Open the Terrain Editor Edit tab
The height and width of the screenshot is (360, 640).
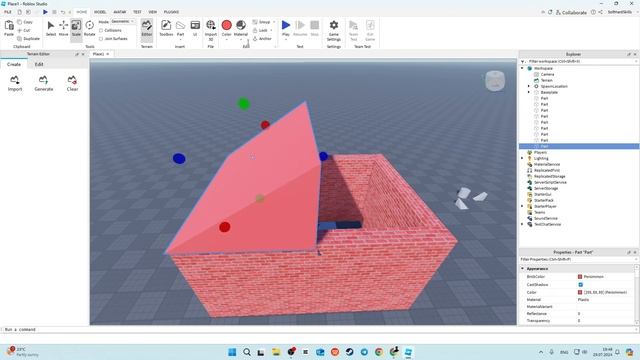tap(39, 64)
